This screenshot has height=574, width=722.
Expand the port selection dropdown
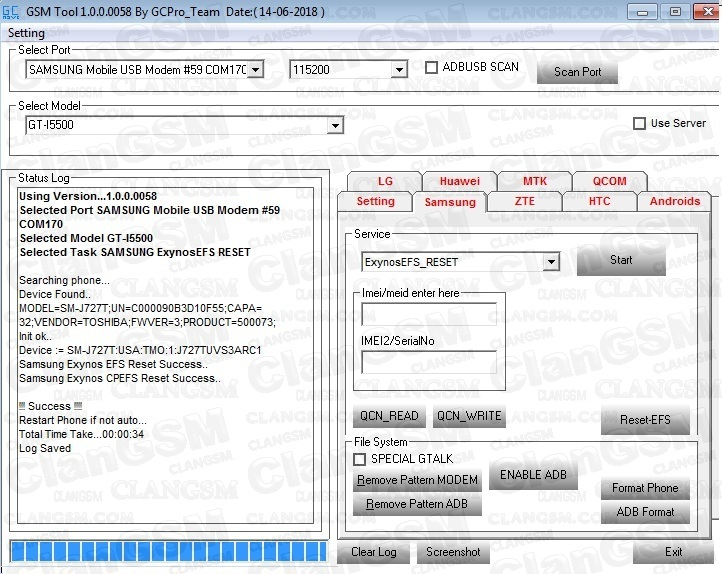click(x=255, y=70)
